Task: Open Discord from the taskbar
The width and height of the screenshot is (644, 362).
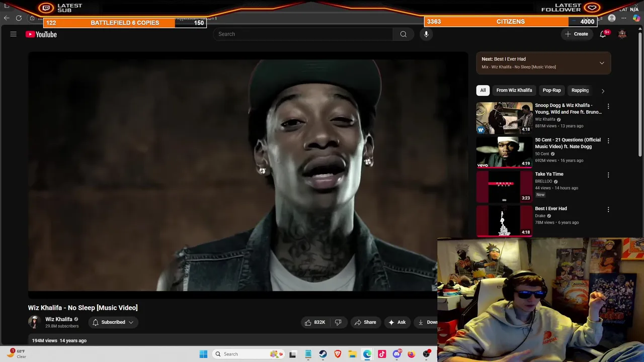Action: [396, 354]
